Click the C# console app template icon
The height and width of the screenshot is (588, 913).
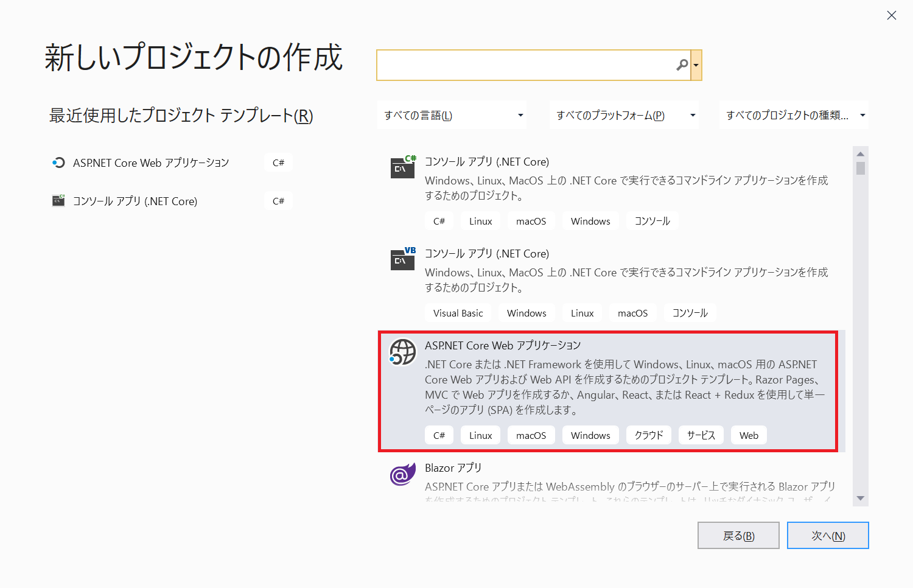click(x=403, y=166)
